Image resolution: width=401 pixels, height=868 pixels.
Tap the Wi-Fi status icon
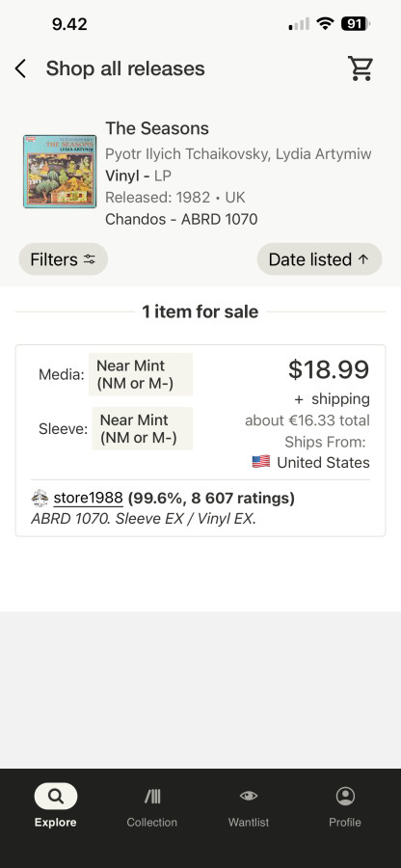point(325,23)
